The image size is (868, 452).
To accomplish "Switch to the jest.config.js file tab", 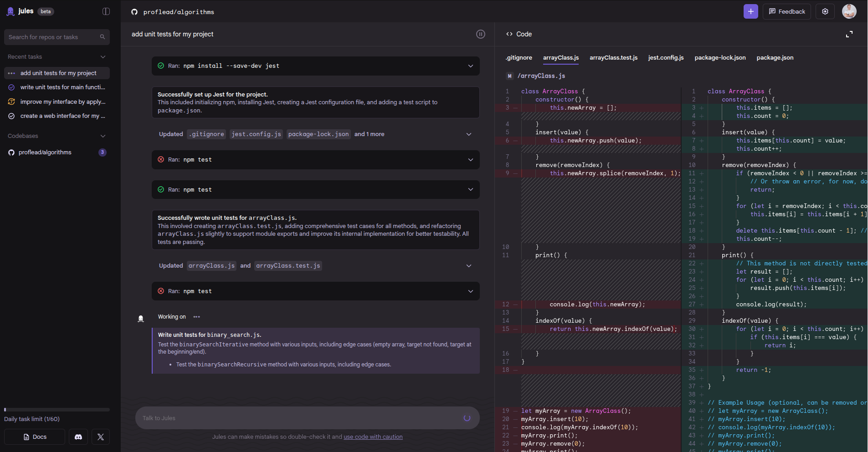I will 666,58.
